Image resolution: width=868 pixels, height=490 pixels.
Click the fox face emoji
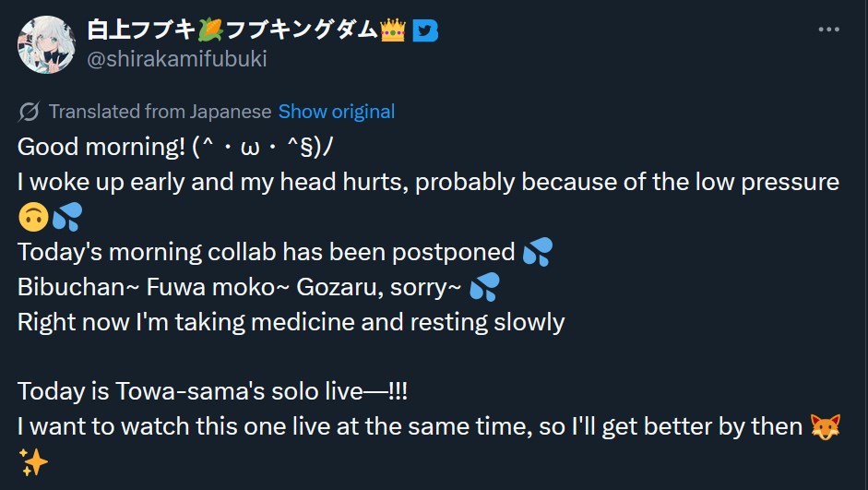pos(824,427)
